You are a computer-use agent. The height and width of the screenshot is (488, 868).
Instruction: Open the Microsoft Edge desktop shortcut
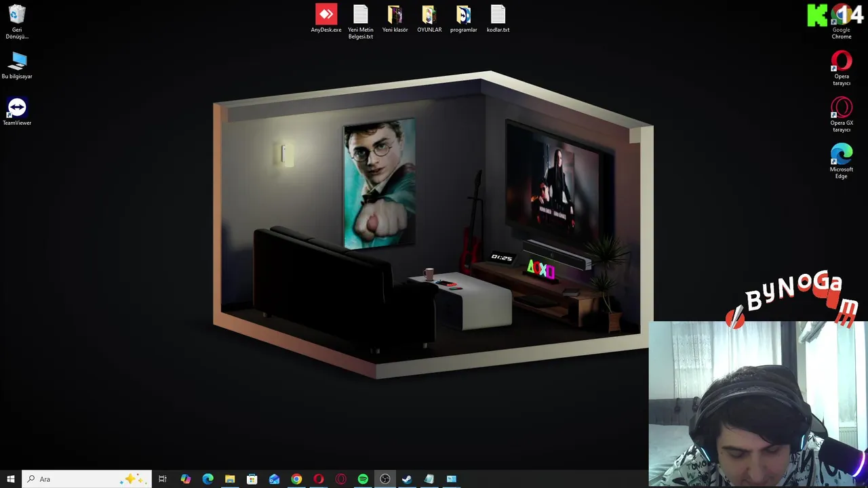pyautogui.click(x=842, y=161)
